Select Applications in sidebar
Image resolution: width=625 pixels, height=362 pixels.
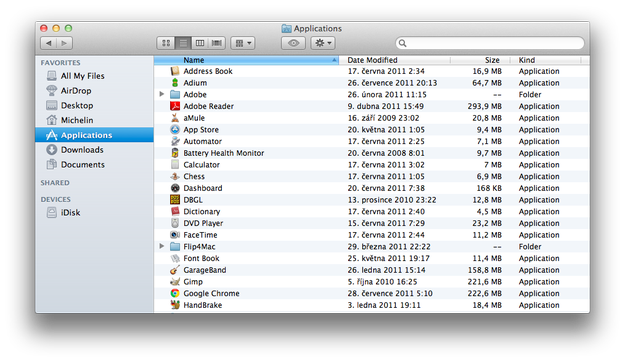94,135
